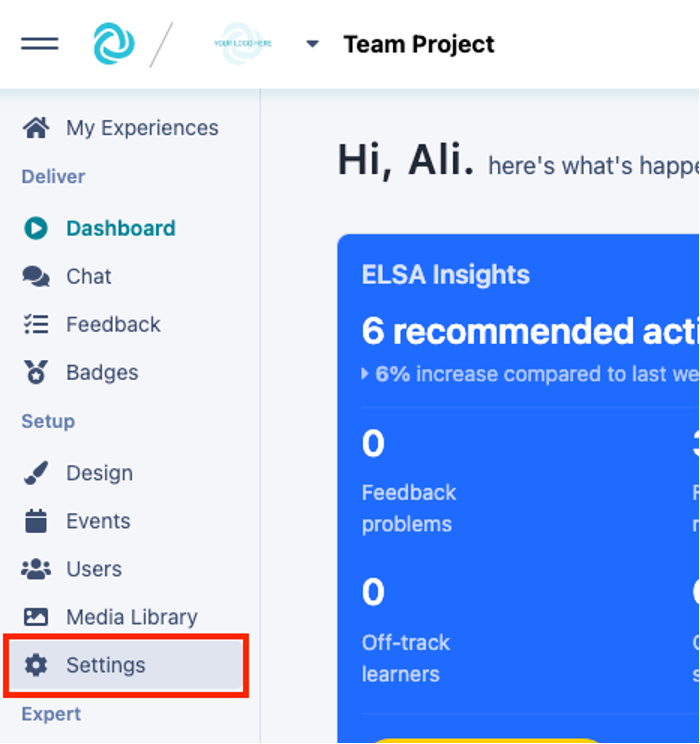
Task: Click the Feedback checklist icon
Action: click(x=36, y=324)
